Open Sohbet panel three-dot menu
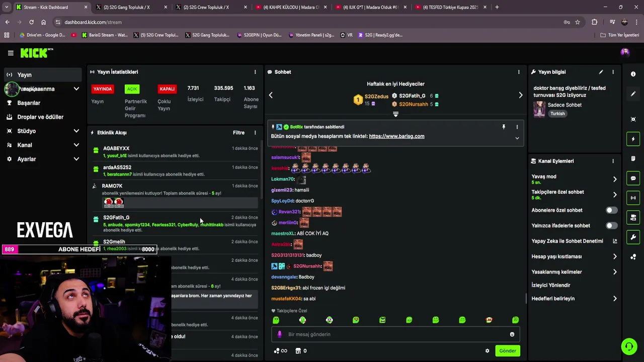644x362 pixels. (519, 72)
